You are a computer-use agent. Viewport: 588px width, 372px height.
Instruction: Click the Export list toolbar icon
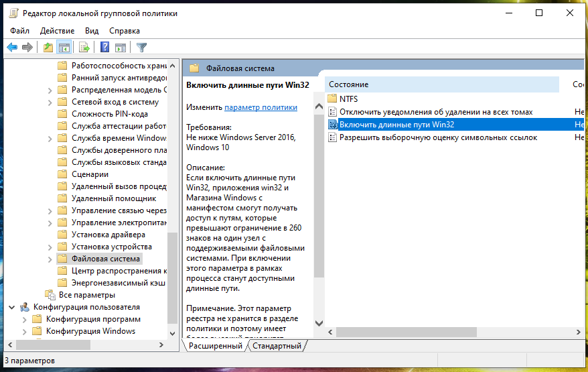(x=84, y=47)
